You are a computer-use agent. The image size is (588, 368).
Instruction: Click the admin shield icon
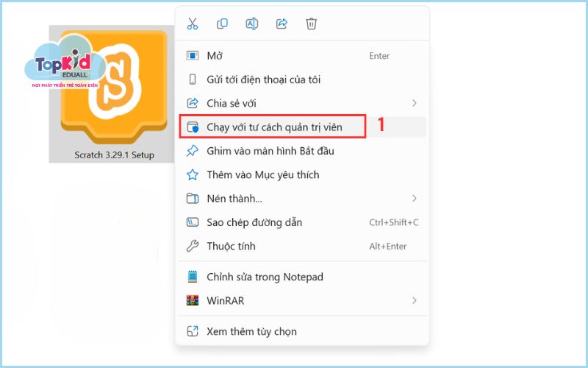tap(193, 127)
